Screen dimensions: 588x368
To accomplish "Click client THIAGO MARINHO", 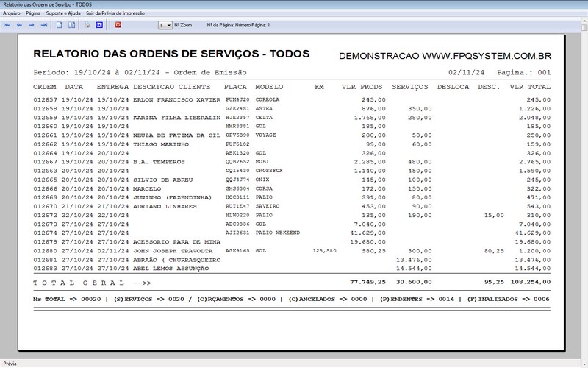I will pyautogui.click(x=161, y=144).
